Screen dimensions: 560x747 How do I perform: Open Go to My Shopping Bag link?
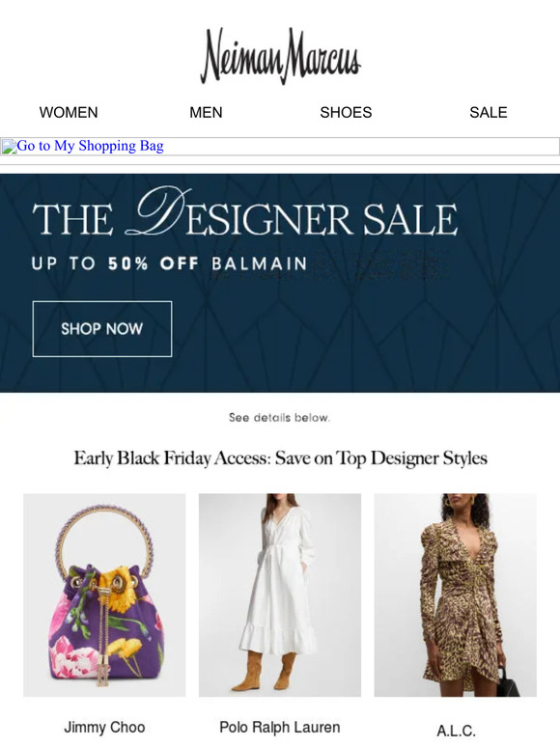point(91,146)
